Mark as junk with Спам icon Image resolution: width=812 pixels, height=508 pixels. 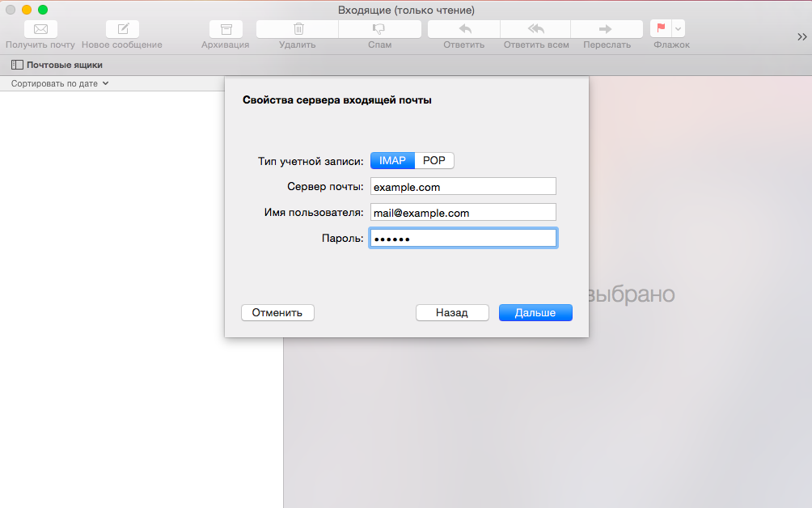coord(379,29)
